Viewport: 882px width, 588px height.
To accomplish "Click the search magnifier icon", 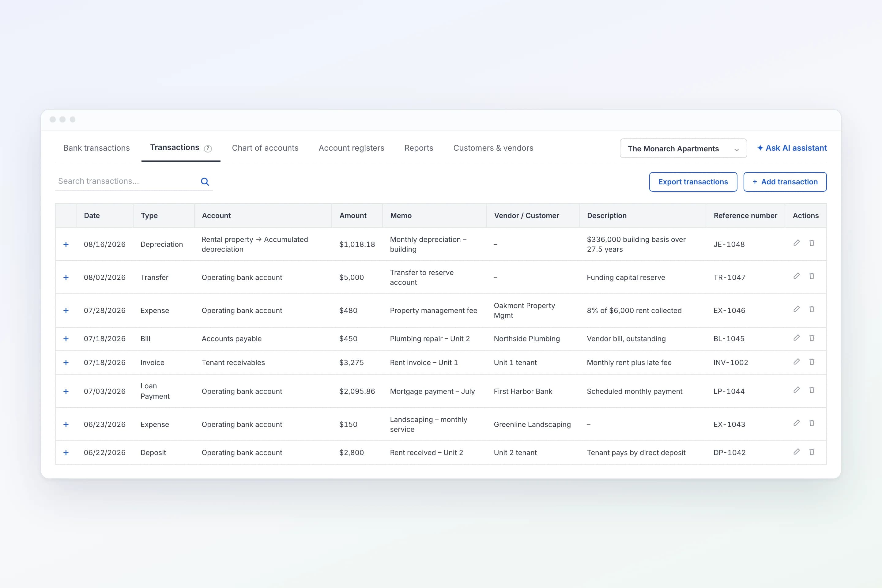I will (x=205, y=182).
